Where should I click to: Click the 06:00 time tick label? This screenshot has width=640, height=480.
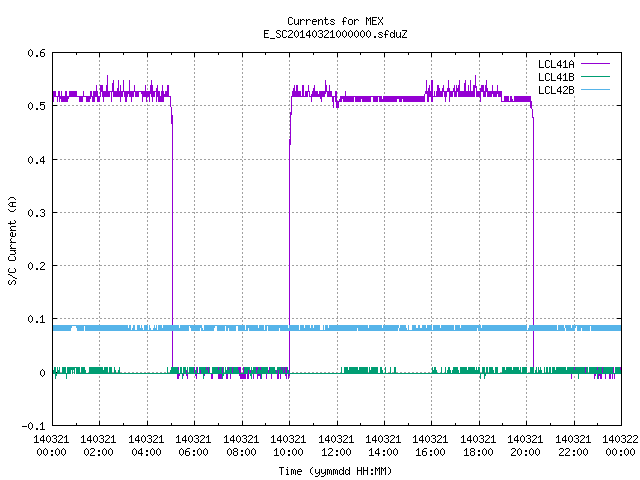(x=193, y=452)
